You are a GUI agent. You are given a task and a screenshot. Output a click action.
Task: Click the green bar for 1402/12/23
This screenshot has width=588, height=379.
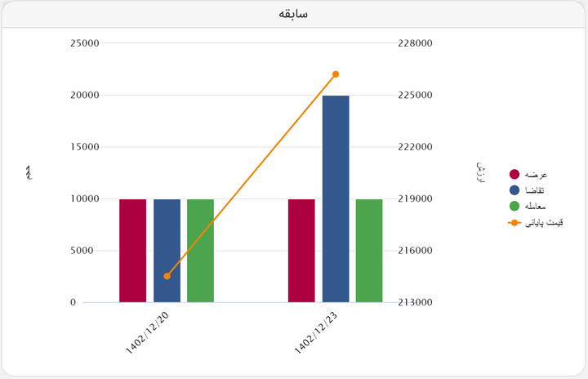369,251
